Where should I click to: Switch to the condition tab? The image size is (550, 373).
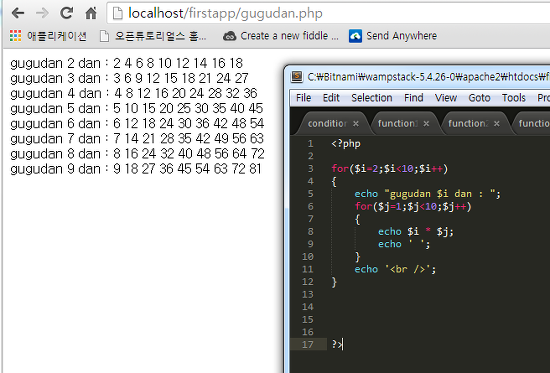pyautogui.click(x=327, y=124)
